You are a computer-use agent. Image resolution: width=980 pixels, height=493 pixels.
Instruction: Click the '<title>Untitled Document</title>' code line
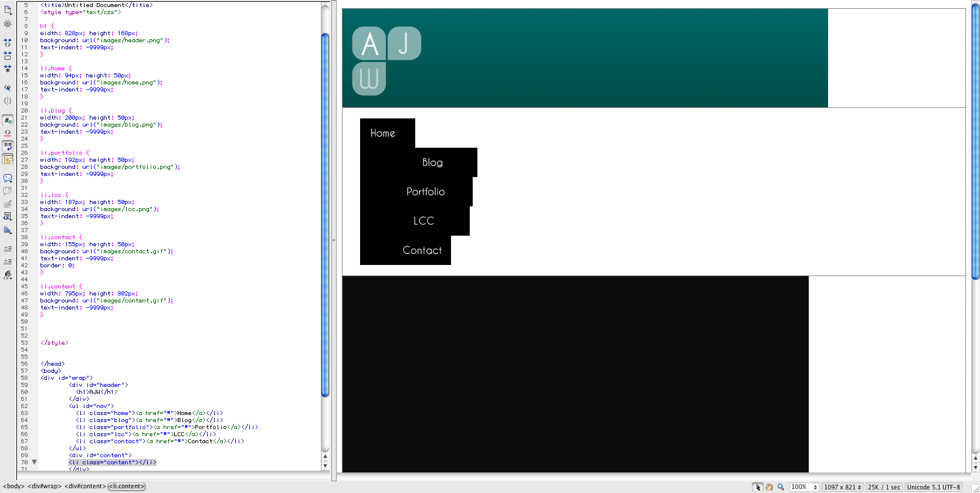(97, 5)
